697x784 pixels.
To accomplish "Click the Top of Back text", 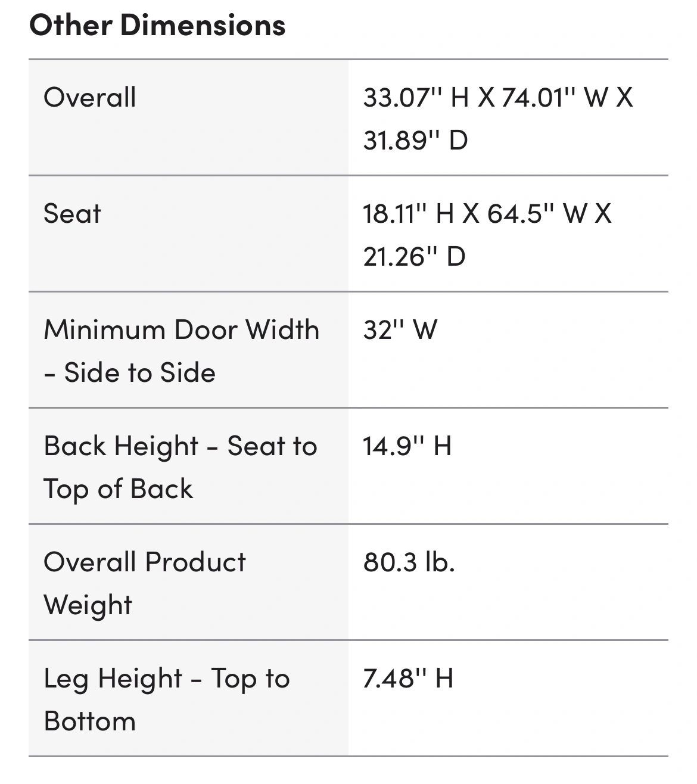I will [x=118, y=489].
